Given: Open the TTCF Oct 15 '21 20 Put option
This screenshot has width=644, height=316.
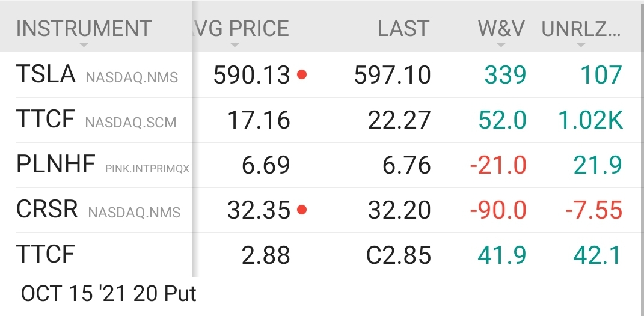Looking at the screenshot, I should click(x=108, y=293).
